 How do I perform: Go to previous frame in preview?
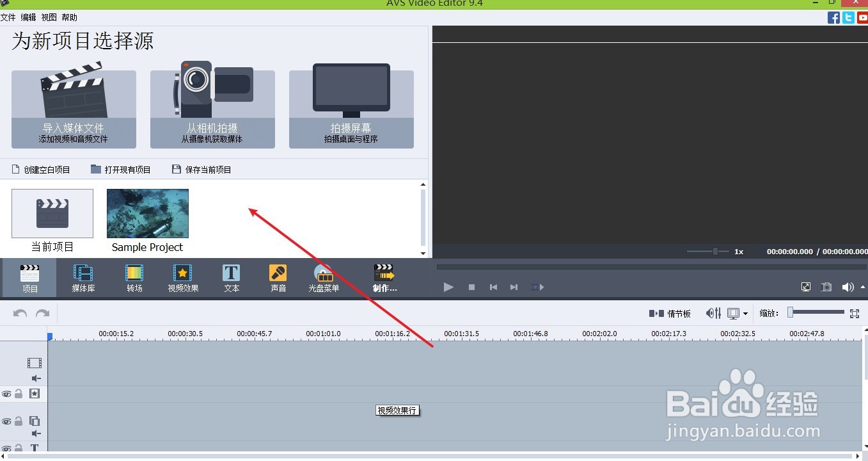point(493,287)
